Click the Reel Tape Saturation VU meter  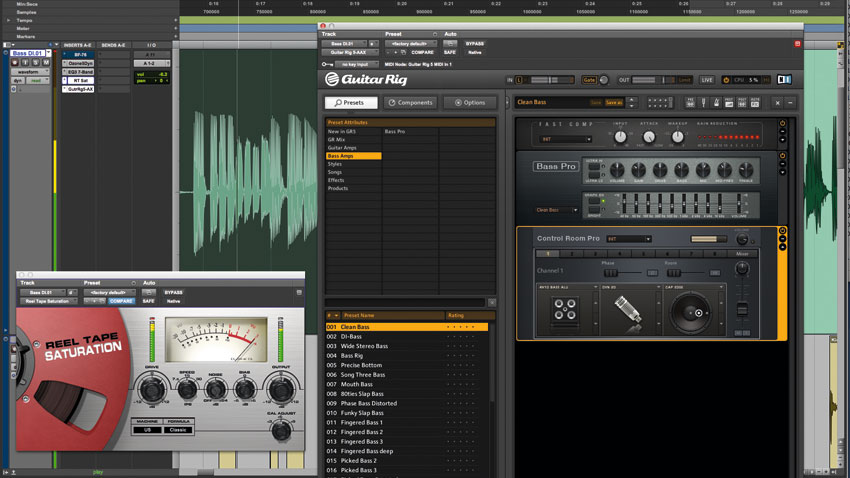(216, 340)
